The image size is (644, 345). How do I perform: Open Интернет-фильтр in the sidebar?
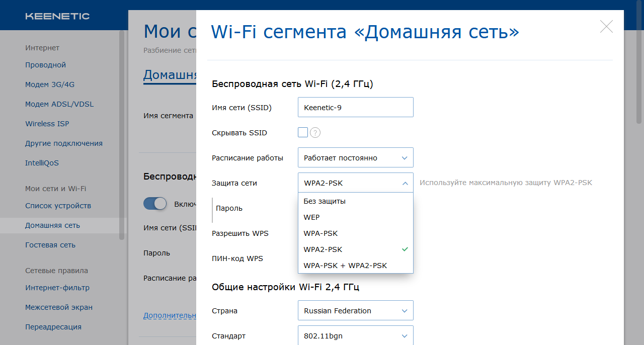click(x=57, y=288)
